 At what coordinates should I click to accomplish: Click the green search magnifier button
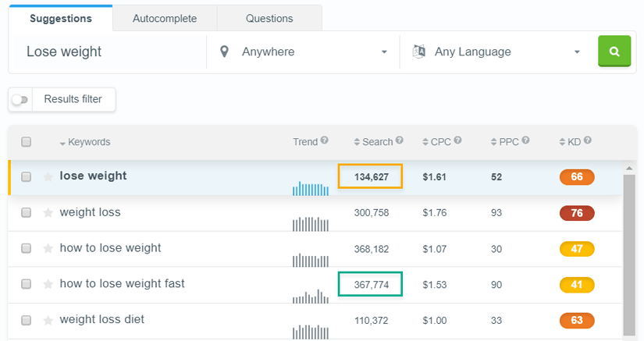tap(614, 52)
